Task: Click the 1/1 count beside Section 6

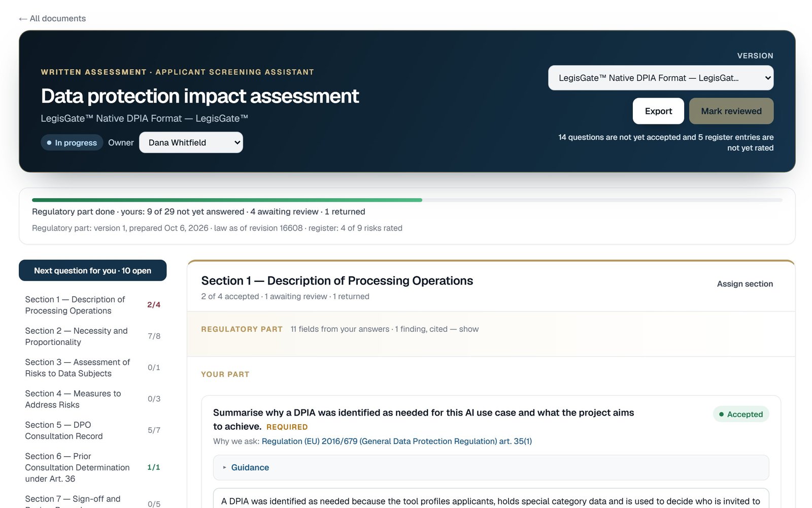Action: (154, 467)
